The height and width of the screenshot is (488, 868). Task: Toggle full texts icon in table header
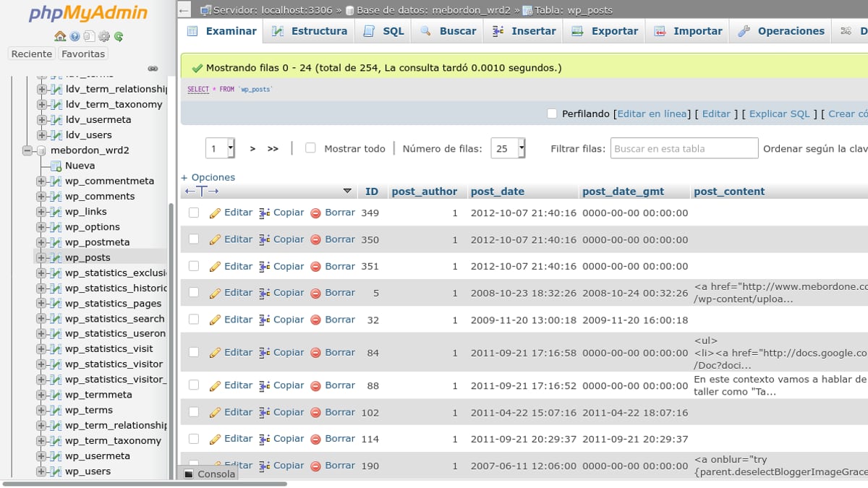coord(202,192)
